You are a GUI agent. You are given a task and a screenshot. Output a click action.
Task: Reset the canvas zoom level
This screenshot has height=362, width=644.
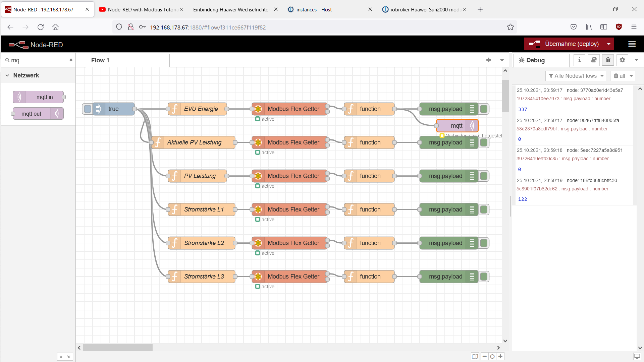coord(492,356)
